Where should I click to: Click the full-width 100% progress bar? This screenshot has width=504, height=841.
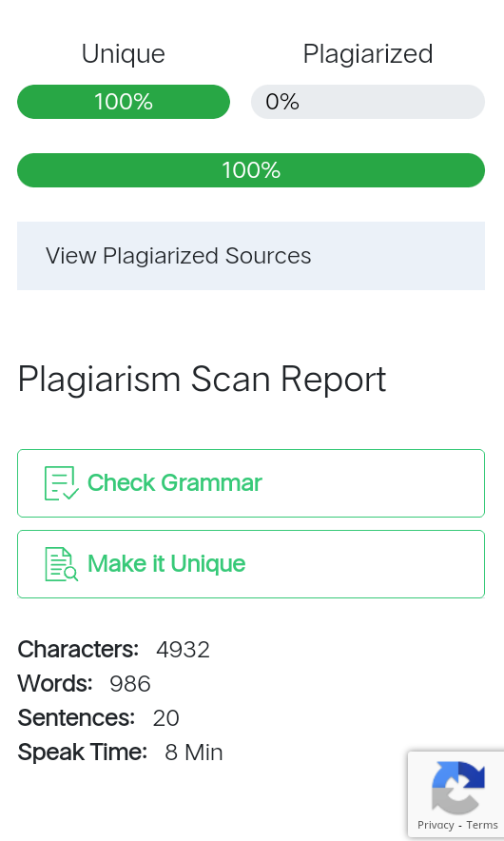point(251,170)
